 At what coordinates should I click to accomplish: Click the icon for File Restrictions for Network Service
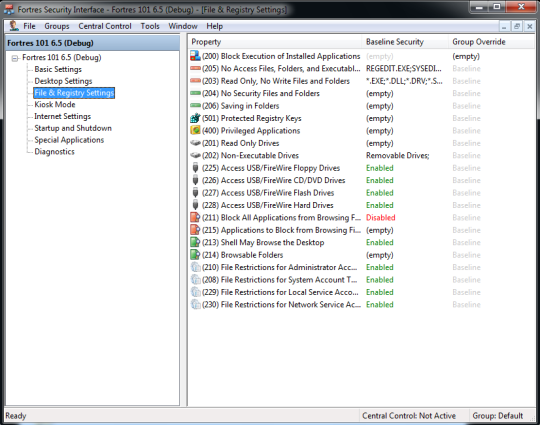pyautogui.click(x=195, y=304)
